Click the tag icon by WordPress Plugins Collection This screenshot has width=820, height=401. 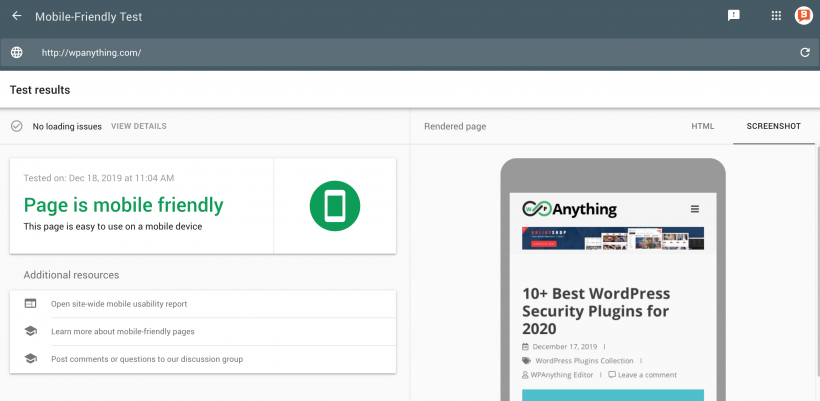(x=526, y=361)
